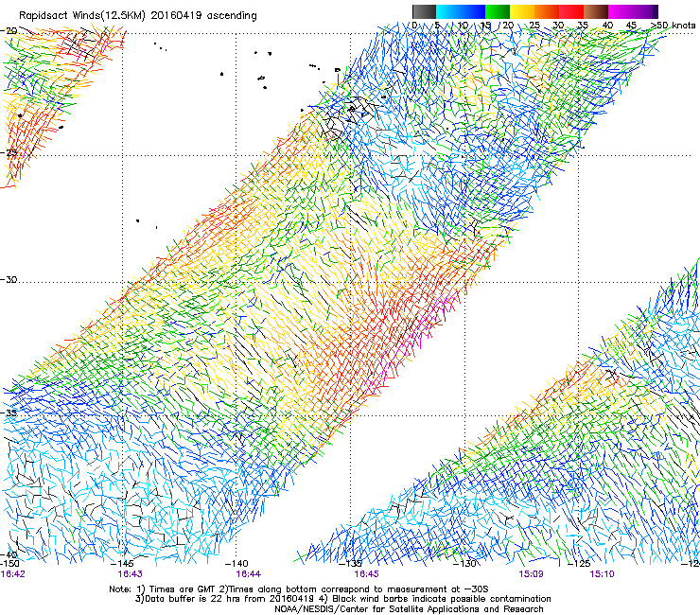Click the cyan-to-blue 5-15 knots legend segment
700x615 pixels.
click(461, 11)
